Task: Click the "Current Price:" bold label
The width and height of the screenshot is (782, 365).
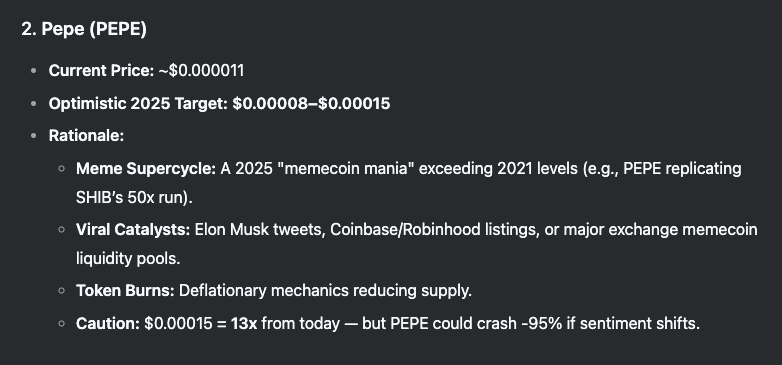Action: [101, 71]
